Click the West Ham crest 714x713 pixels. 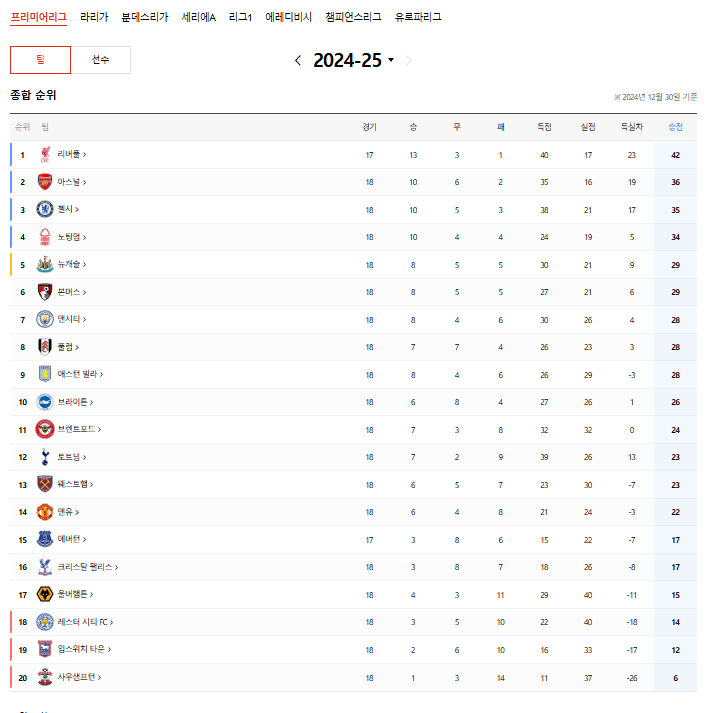(x=45, y=484)
